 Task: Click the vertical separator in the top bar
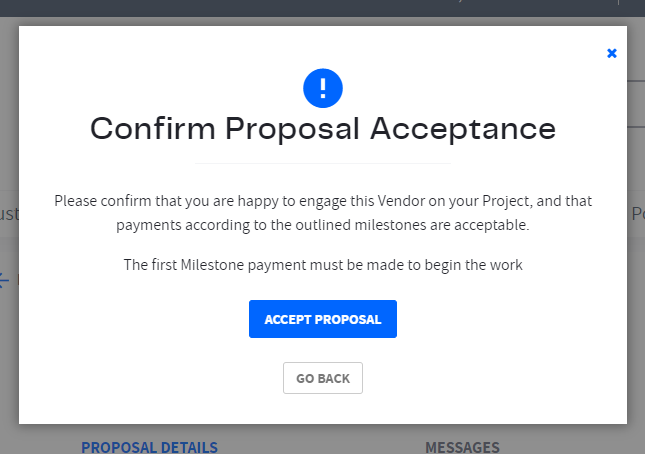tap(618, 2)
